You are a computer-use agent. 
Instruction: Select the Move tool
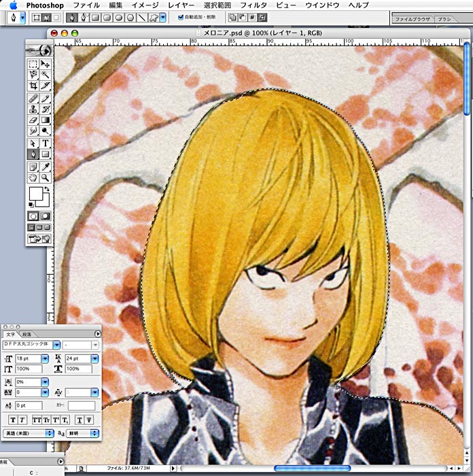click(x=46, y=64)
